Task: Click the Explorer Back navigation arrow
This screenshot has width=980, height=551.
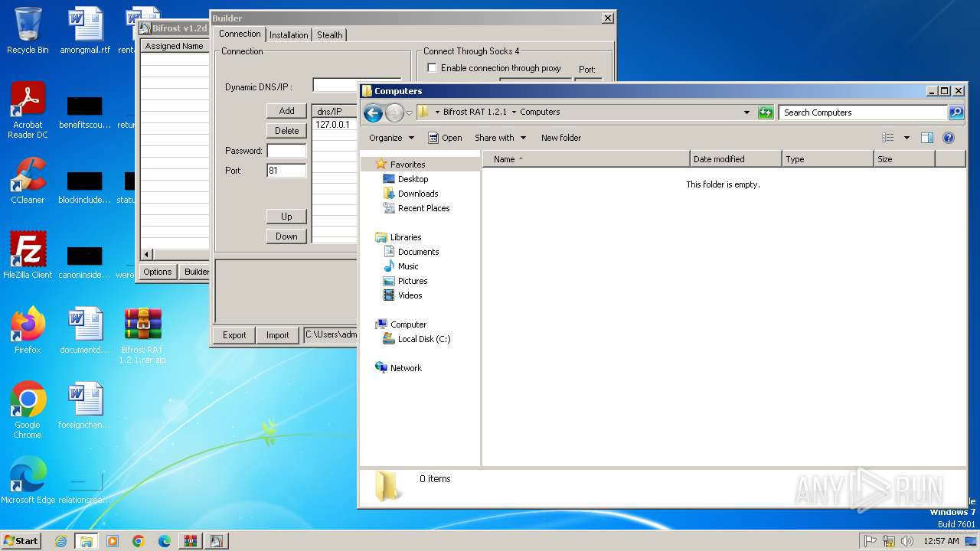Action: click(373, 113)
